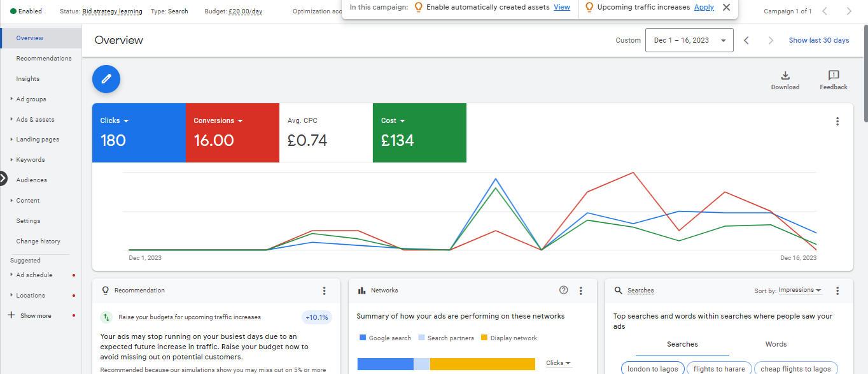
Task: Apply upcoming traffic increases recommendation
Action: point(704,8)
